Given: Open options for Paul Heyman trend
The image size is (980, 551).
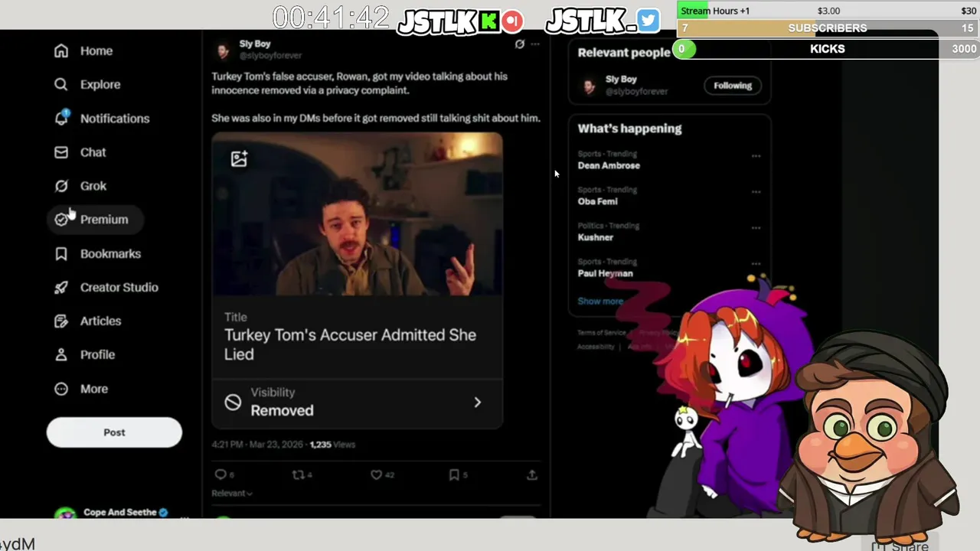Looking at the screenshot, I should (756, 264).
